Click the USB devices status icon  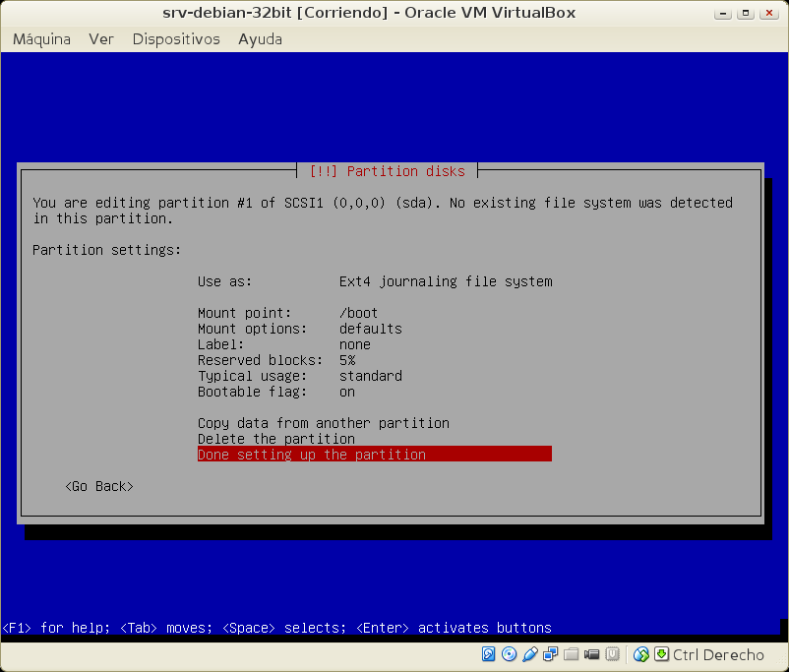[x=530, y=654]
